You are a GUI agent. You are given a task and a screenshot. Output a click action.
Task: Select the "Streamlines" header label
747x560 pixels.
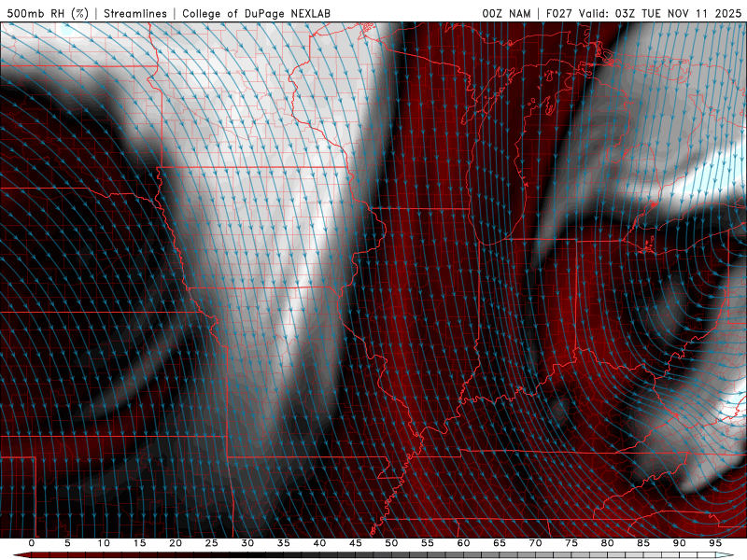pyautogui.click(x=135, y=13)
